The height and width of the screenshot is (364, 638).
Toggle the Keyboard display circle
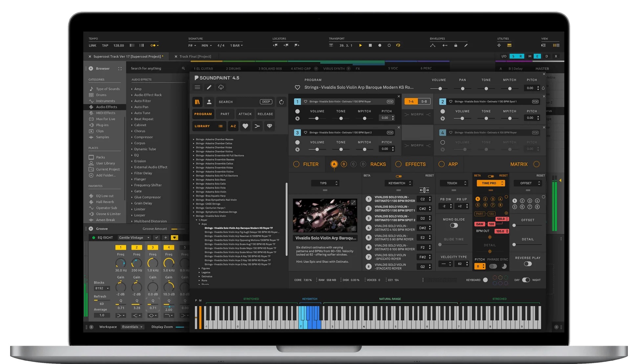[x=485, y=280]
